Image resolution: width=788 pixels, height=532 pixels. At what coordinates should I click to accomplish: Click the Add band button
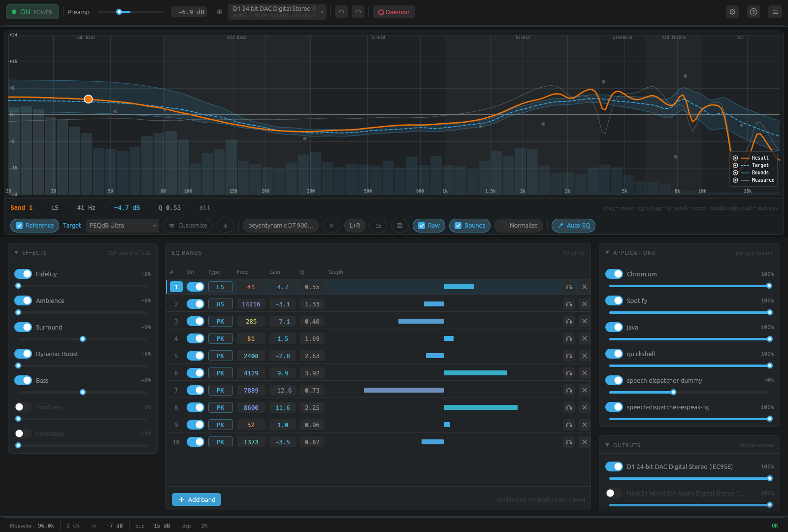[x=197, y=499]
